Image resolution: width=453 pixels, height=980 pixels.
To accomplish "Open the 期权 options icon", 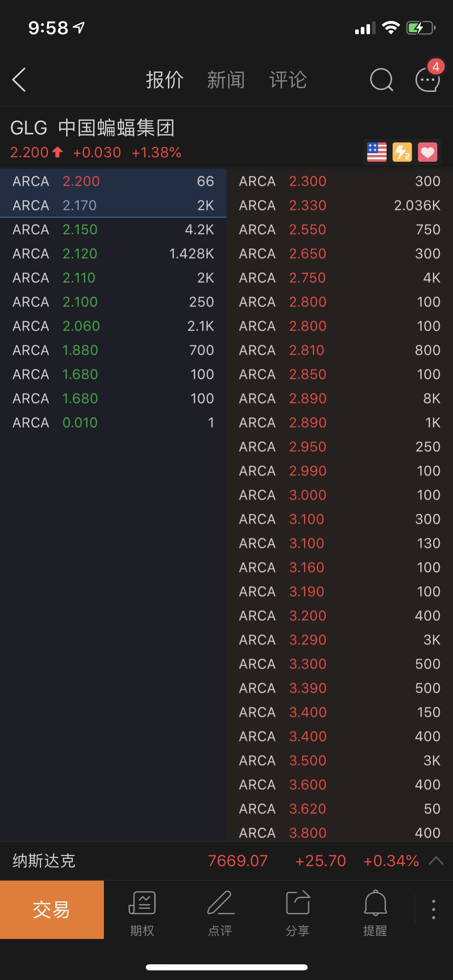I will [x=142, y=910].
